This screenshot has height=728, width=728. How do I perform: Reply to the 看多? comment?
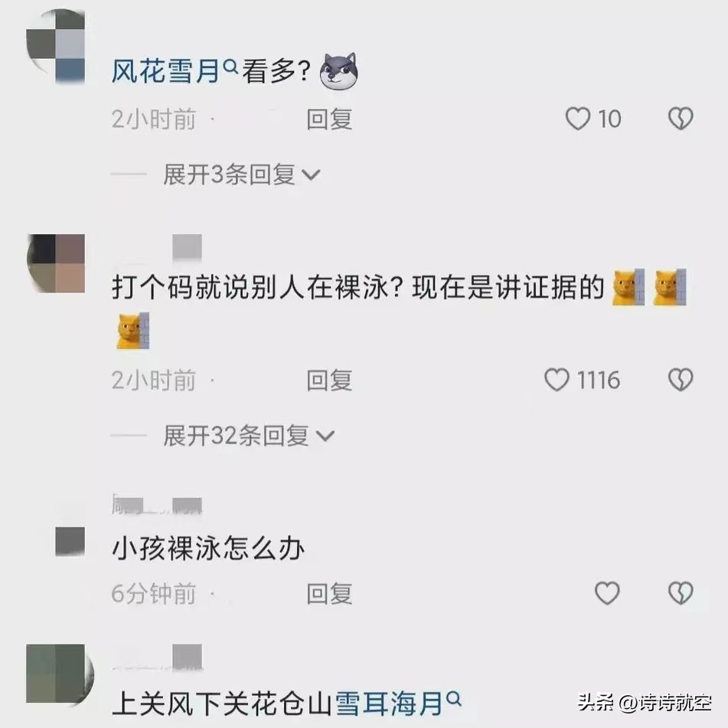coord(329,119)
